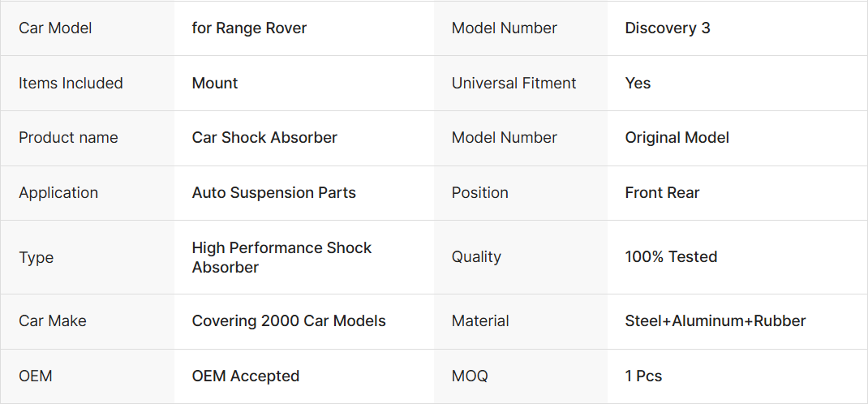The height and width of the screenshot is (404, 868).
Task: Click the "Car Model" label cell
Action: tap(55, 28)
